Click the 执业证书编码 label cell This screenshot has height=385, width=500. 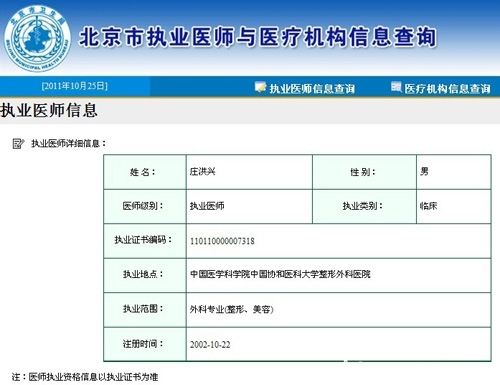click(145, 241)
